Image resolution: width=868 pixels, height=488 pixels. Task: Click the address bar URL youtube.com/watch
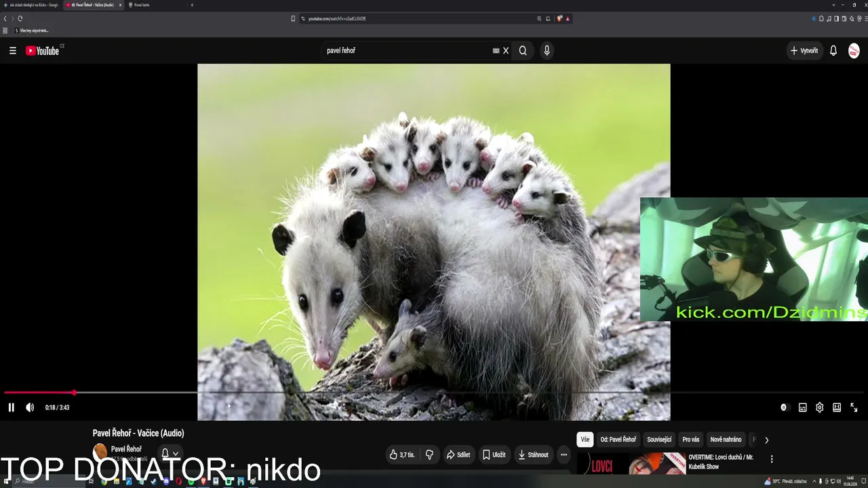[337, 18]
